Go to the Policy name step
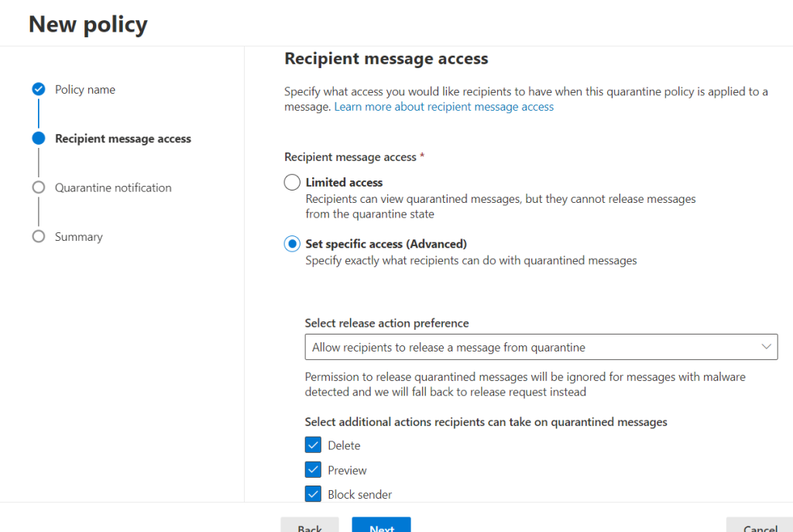This screenshot has width=793, height=532. [85, 90]
